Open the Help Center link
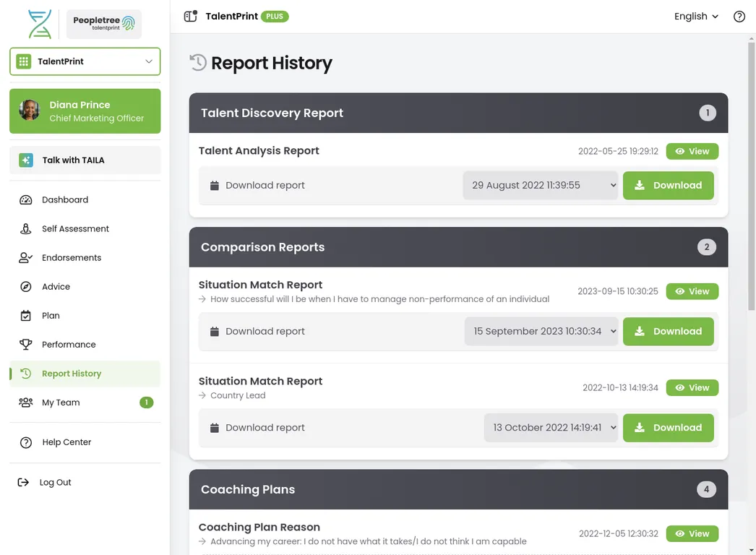The height and width of the screenshot is (555, 756). 85,442
